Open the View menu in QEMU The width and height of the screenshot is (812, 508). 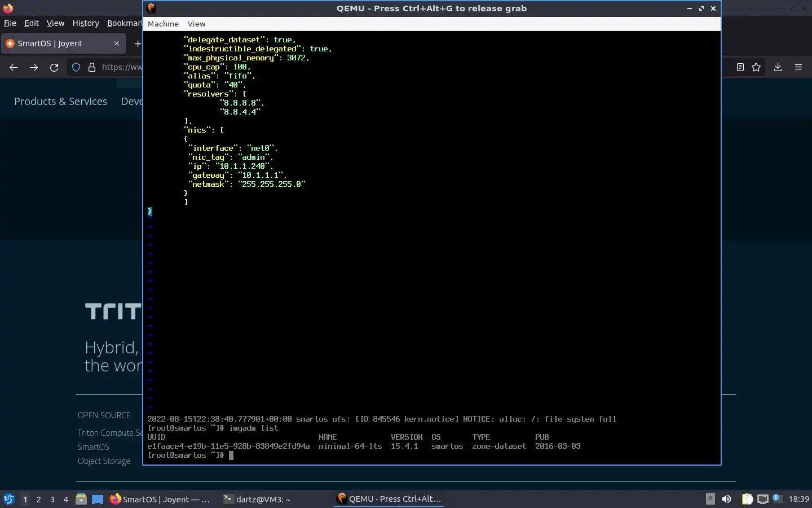196,24
